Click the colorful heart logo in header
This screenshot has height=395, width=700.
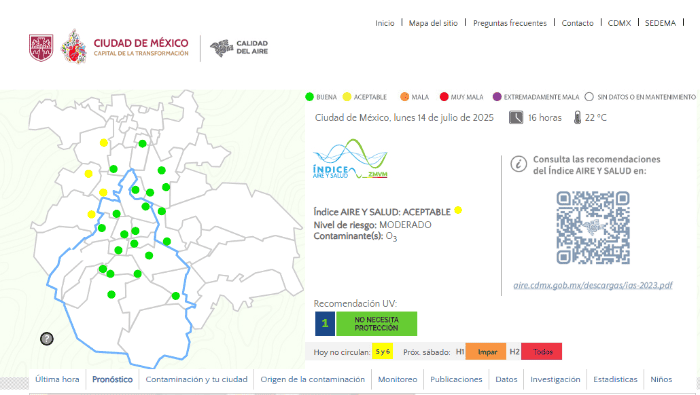(74, 46)
